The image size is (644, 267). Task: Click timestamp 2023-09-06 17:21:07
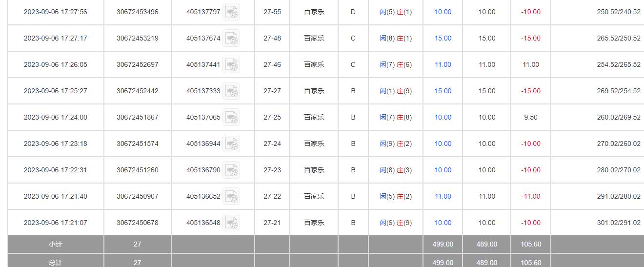click(55, 223)
